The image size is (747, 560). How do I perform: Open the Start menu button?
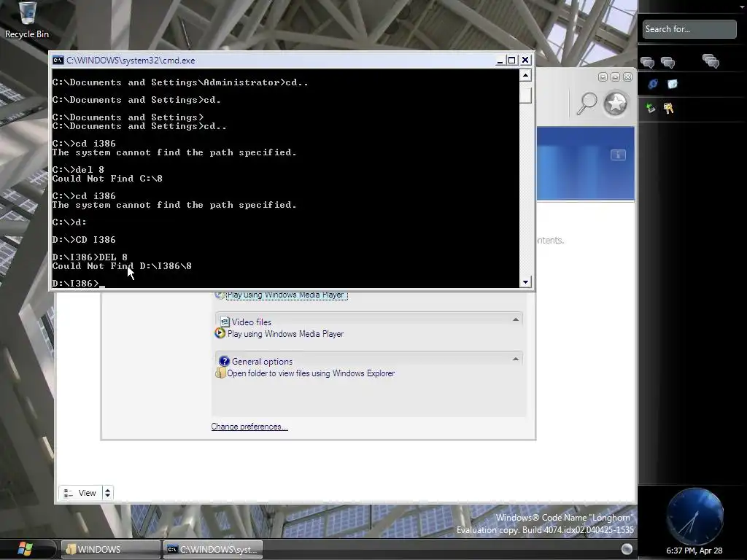coord(25,549)
